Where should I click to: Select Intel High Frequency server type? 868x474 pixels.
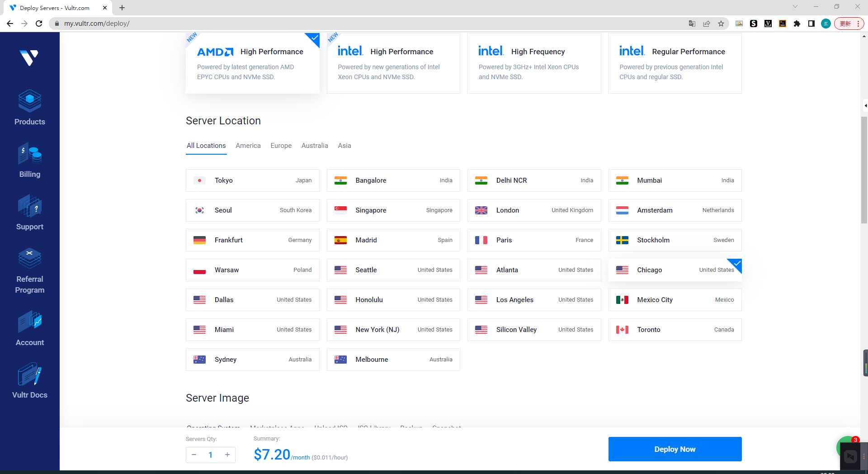click(x=534, y=63)
